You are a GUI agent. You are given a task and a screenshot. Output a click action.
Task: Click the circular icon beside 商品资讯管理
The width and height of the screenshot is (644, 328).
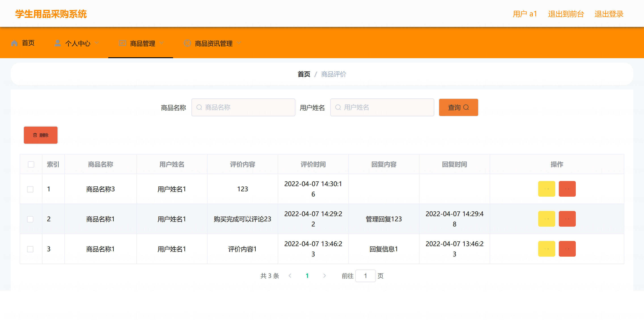[x=187, y=43]
